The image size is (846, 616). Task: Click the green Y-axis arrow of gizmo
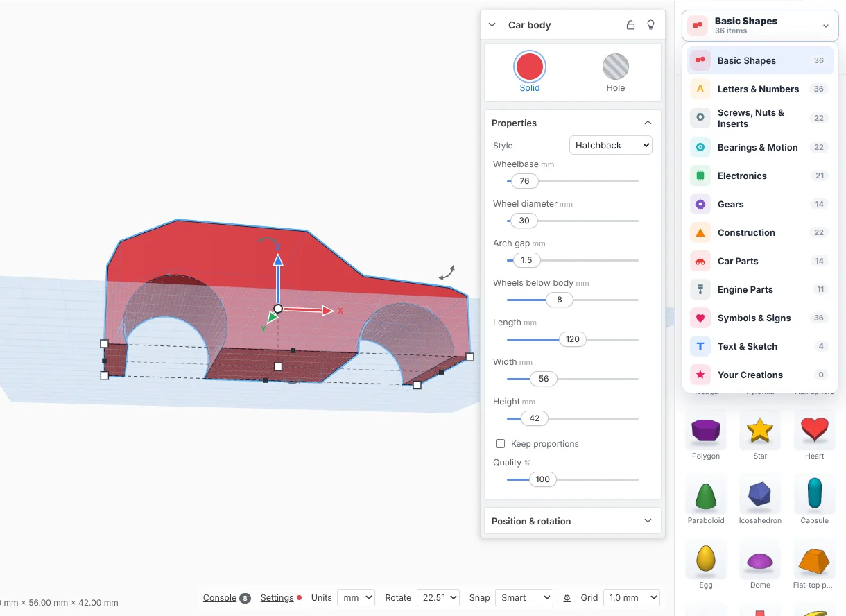[x=272, y=318]
